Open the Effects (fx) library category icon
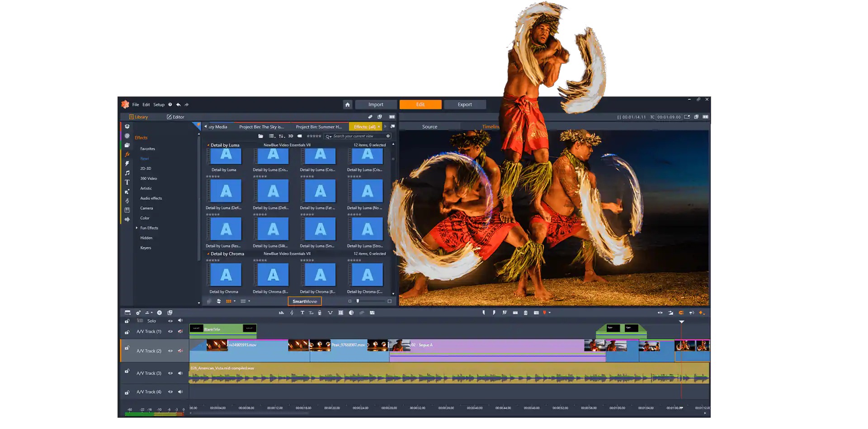Image resolution: width=868 pixels, height=429 pixels. click(127, 154)
